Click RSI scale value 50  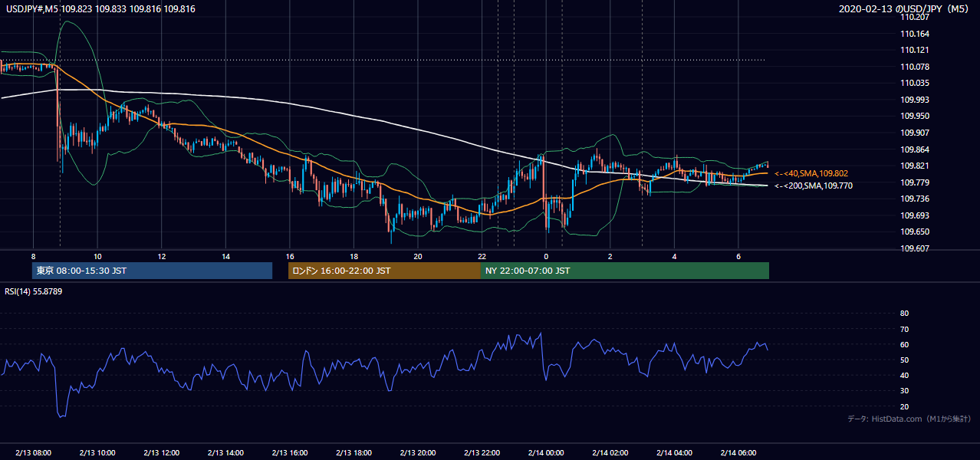click(x=904, y=360)
